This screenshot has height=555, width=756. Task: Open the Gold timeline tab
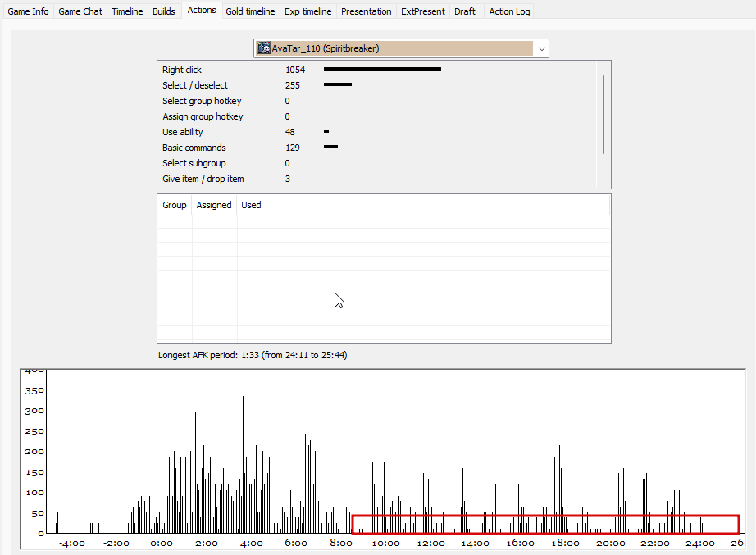pos(250,11)
